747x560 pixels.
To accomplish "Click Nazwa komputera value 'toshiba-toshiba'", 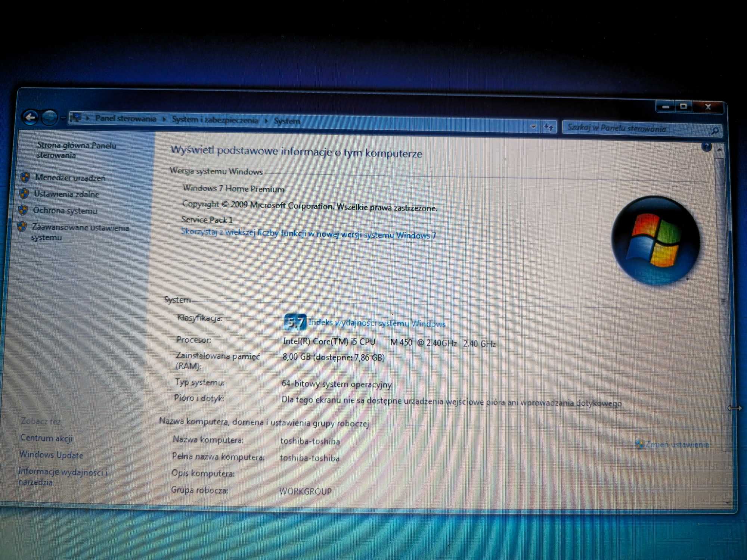I will (x=310, y=441).
